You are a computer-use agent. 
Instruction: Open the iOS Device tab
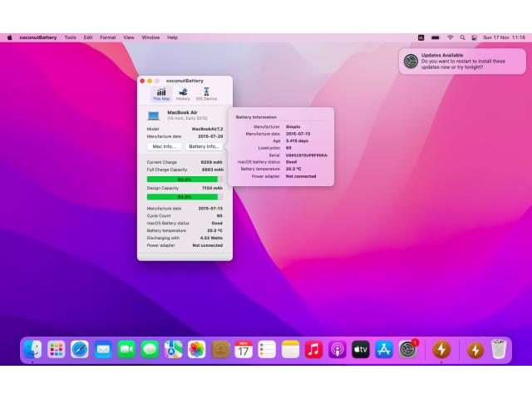[206, 94]
